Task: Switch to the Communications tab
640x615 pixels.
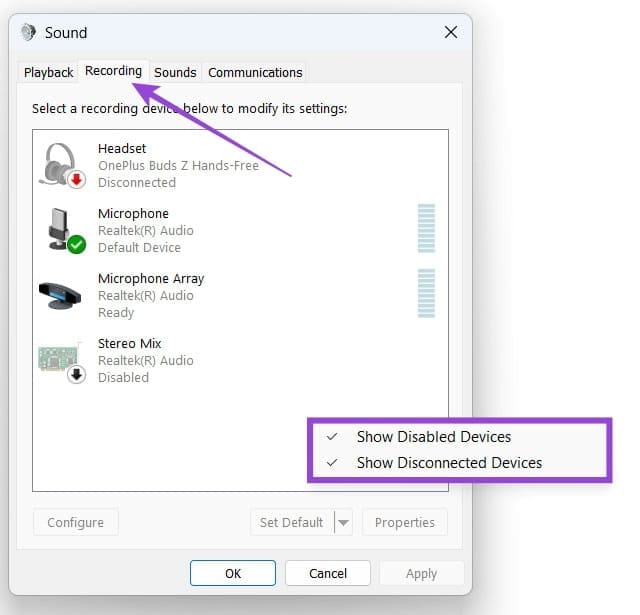Action: [x=255, y=72]
